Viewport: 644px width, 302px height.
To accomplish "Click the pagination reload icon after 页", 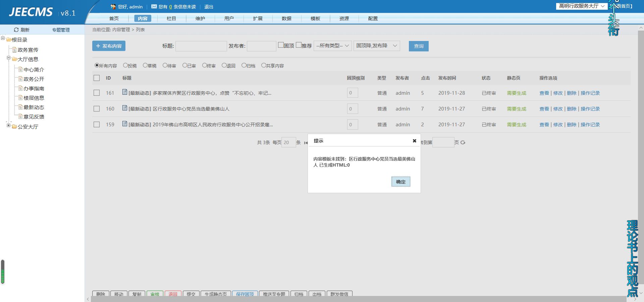I will click(463, 142).
